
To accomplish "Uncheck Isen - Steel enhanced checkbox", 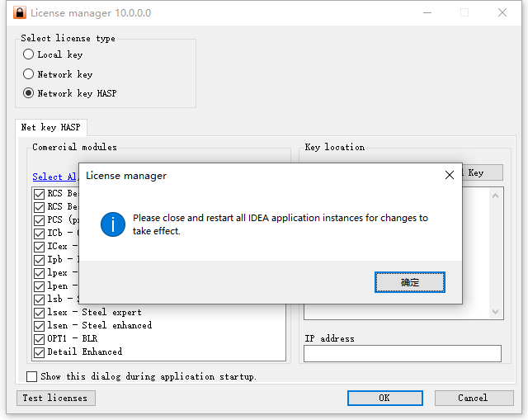I will coord(39,326).
